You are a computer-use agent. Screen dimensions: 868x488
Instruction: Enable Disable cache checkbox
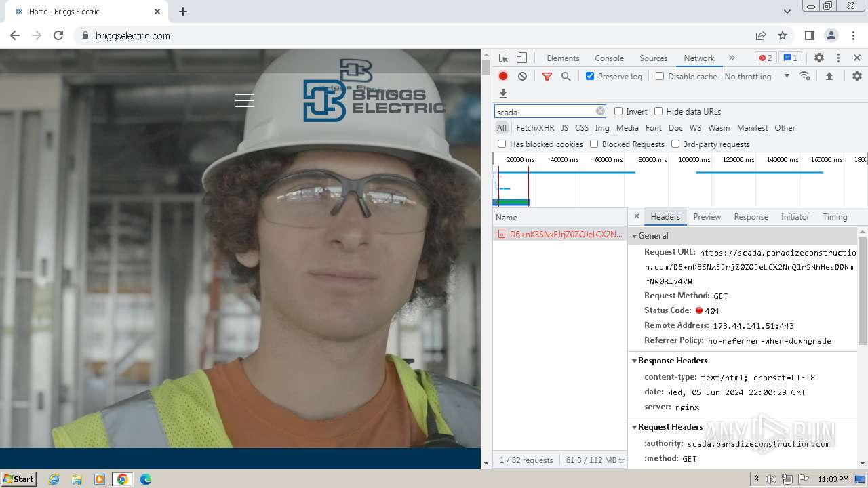pyautogui.click(x=660, y=76)
